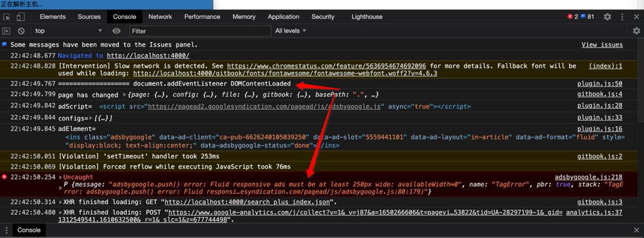This screenshot has width=644, height=238.
Task: Open the chromestatus.com feature link
Action: (326, 66)
